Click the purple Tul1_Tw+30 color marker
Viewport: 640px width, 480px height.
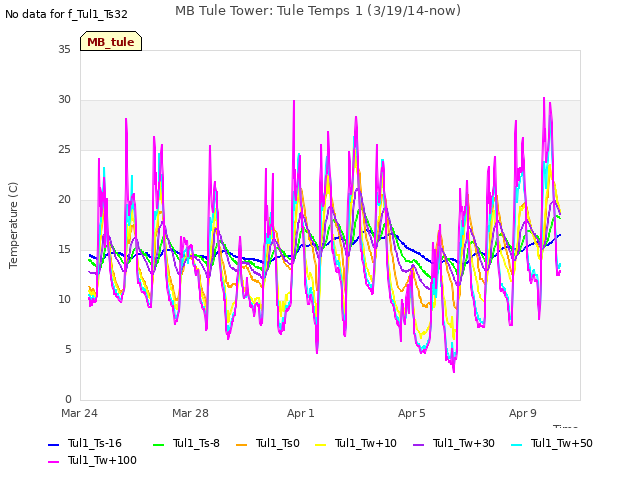[x=418, y=444]
